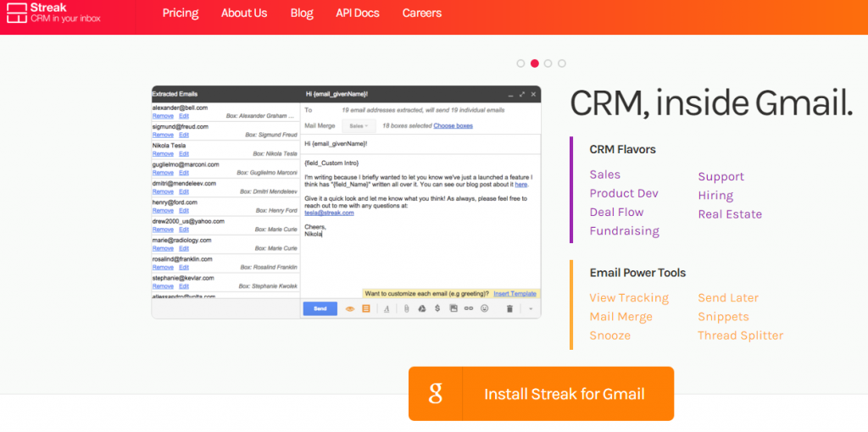Screen dimensions: 868x432
Task: Discard draft with the trash icon
Action: click(x=509, y=309)
